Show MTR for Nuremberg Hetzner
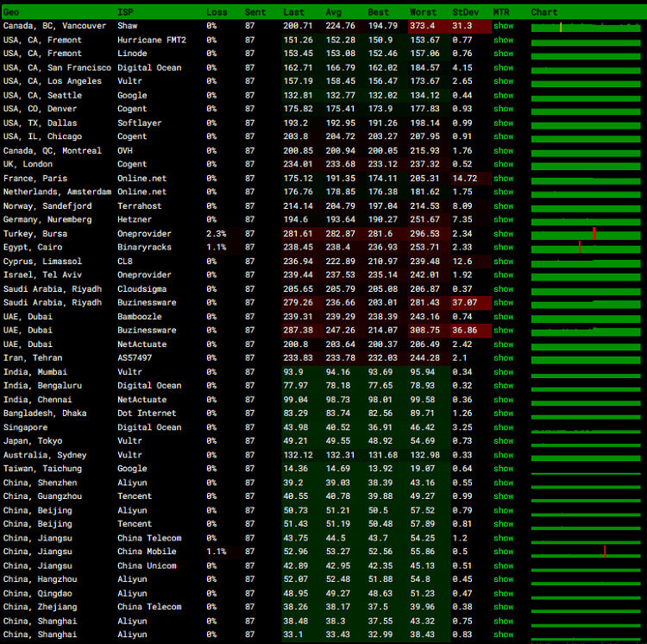Image resolution: width=647 pixels, height=644 pixels. click(504, 219)
